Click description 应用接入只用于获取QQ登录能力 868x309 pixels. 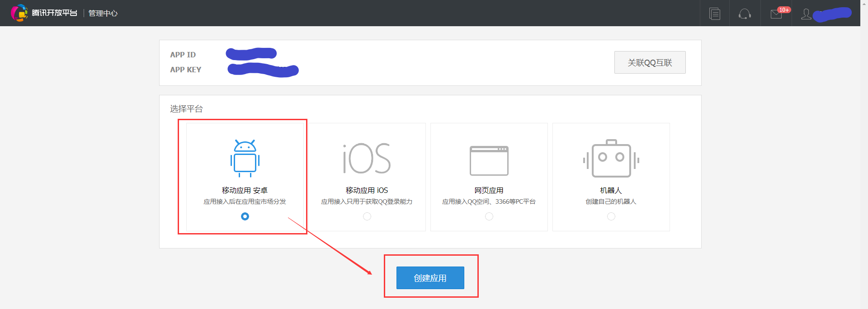367,201
